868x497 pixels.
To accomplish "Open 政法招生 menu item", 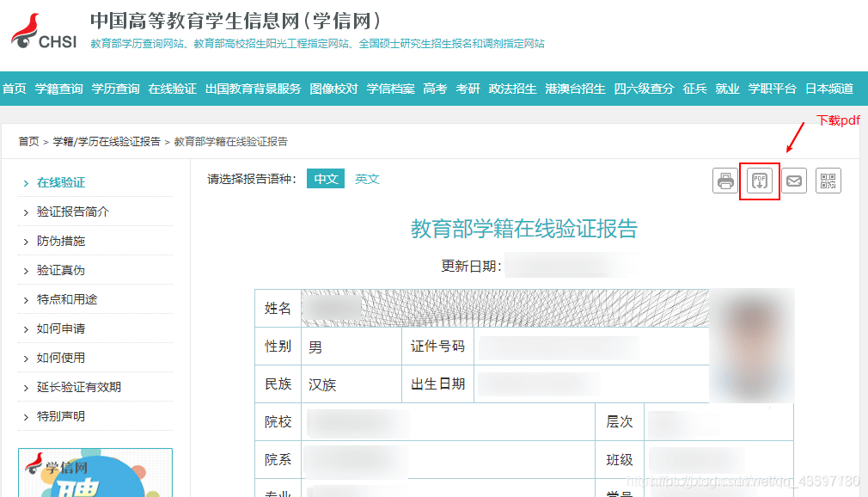I will [512, 89].
